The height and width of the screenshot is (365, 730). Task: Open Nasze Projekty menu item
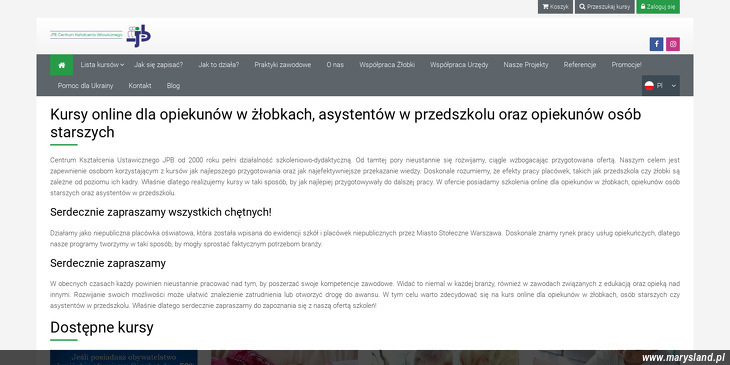coord(526,65)
